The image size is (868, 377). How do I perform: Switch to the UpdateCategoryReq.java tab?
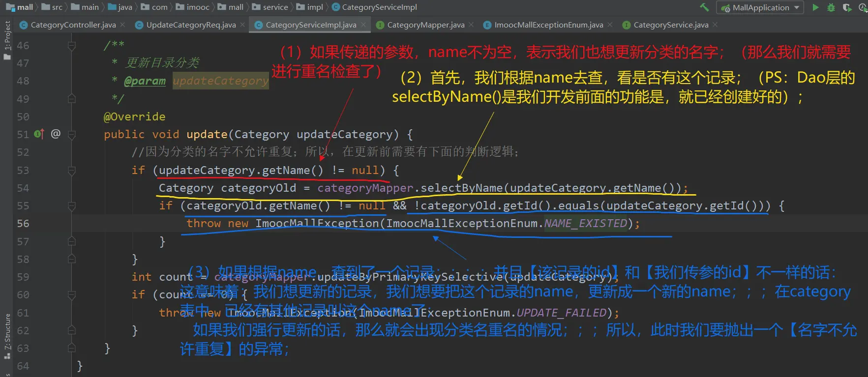(191, 25)
